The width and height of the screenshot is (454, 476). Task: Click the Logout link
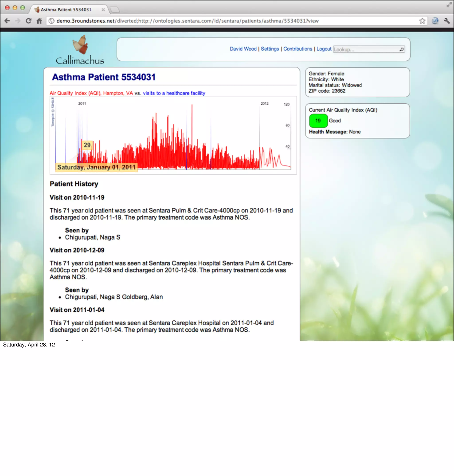[324, 49]
